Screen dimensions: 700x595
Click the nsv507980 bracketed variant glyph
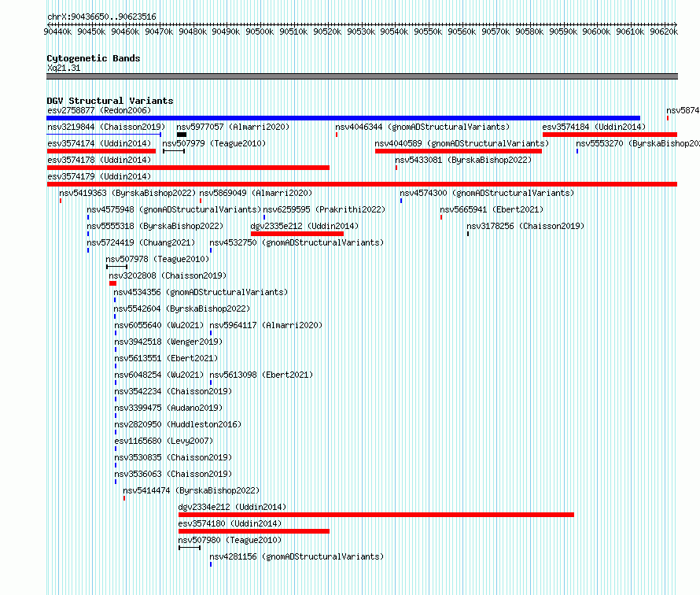190,548
